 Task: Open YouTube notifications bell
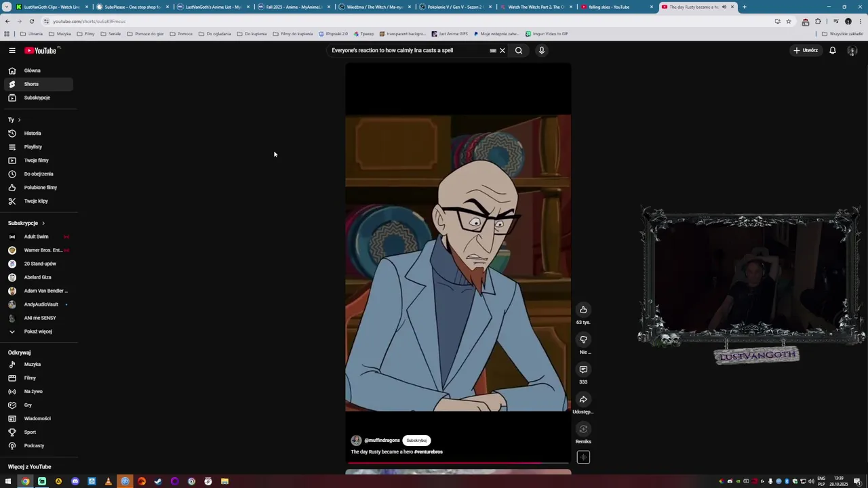click(x=833, y=50)
